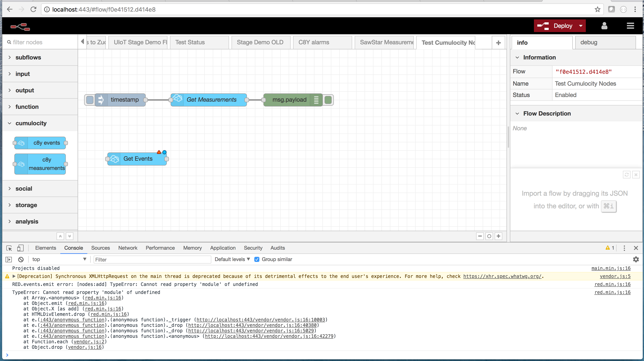Click the DevTools clear console icon

tap(21, 260)
